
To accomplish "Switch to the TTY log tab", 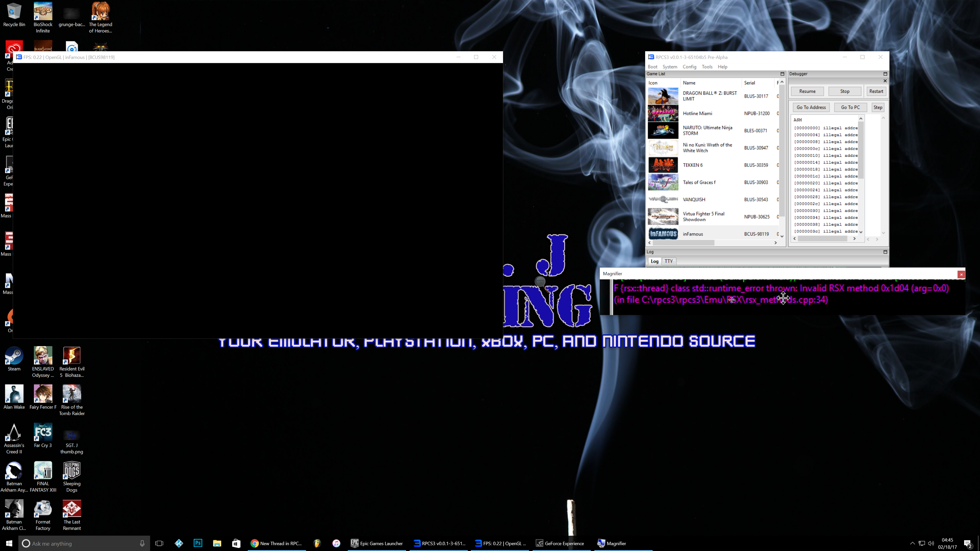I will (x=668, y=261).
